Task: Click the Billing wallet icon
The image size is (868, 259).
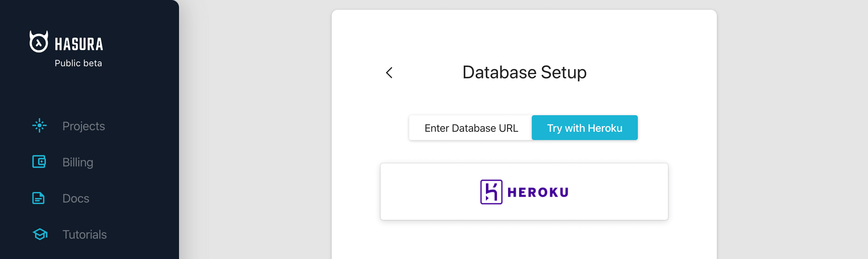Action: 39,162
